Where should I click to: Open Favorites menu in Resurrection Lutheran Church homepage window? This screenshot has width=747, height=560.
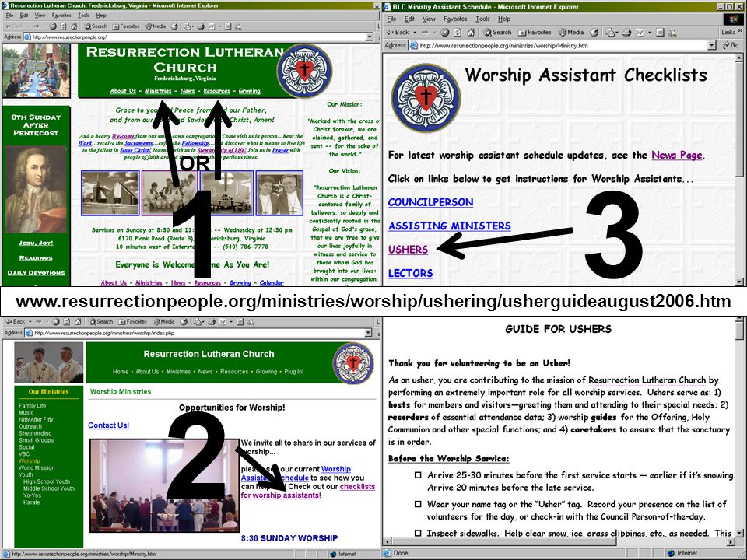[x=61, y=16]
